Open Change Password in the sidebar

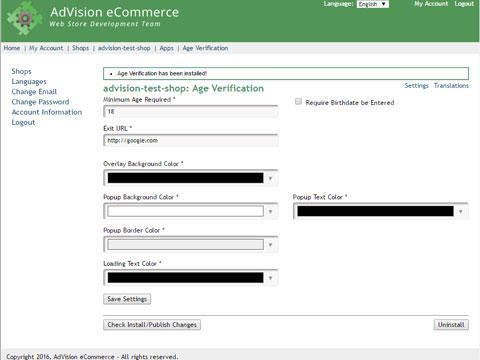coord(40,102)
